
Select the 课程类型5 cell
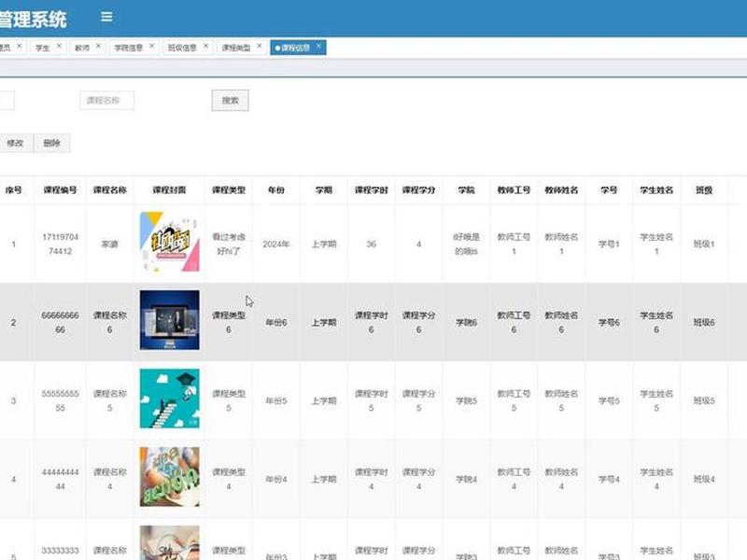(x=229, y=401)
